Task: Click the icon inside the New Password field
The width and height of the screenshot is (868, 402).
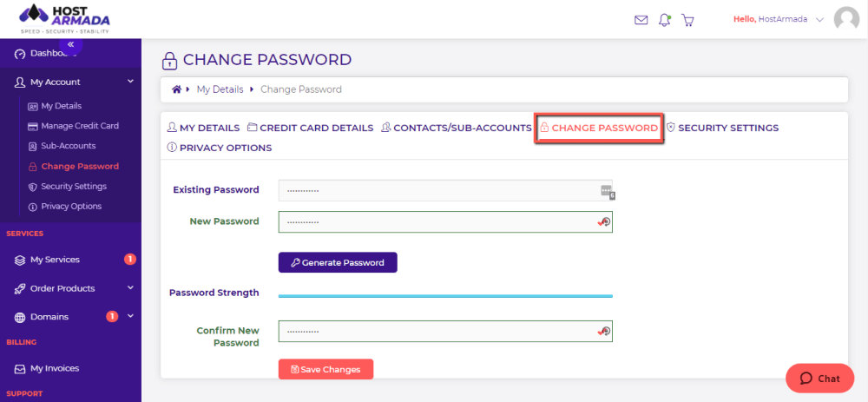Action: [x=604, y=222]
